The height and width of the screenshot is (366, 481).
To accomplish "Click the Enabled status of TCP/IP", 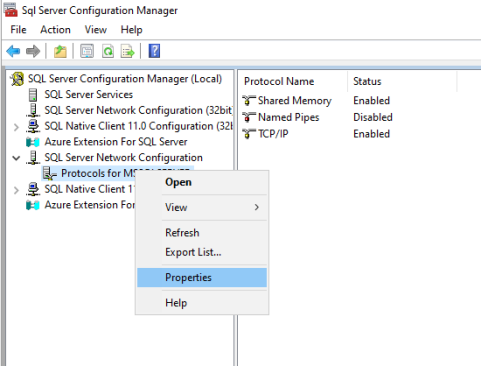I will [x=371, y=134].
